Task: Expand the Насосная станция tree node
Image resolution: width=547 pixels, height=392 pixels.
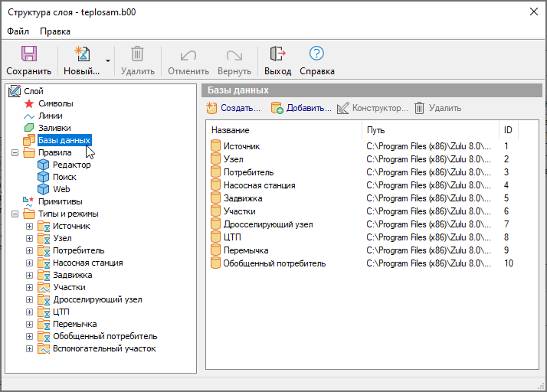Action: click(30, 263)
